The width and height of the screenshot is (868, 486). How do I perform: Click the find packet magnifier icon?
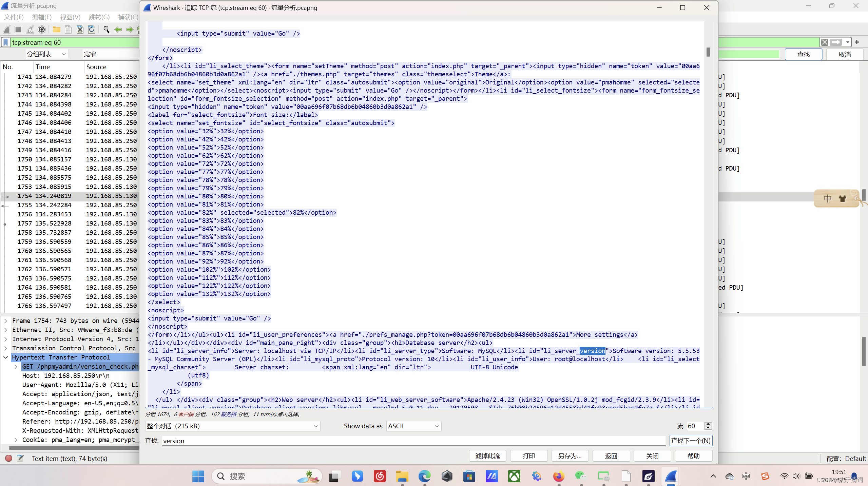(106, 30)
